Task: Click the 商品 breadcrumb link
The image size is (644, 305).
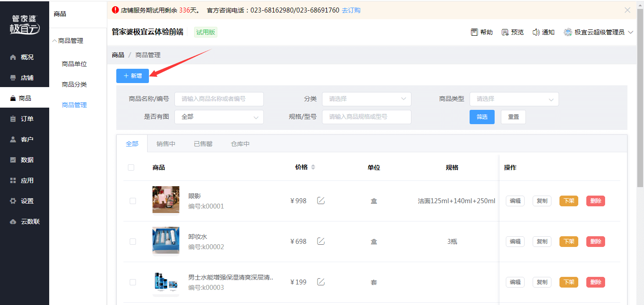Action: 118,55
